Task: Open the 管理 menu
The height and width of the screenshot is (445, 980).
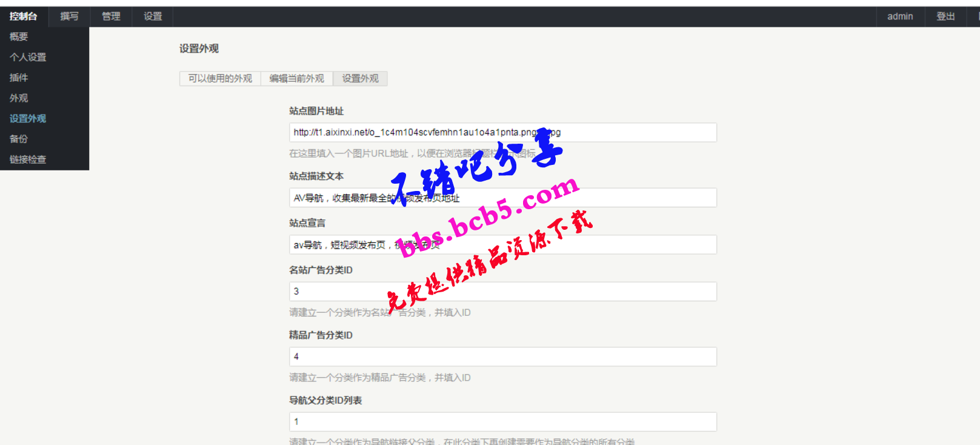Action: pyautogui.click(x=111, y=16)
